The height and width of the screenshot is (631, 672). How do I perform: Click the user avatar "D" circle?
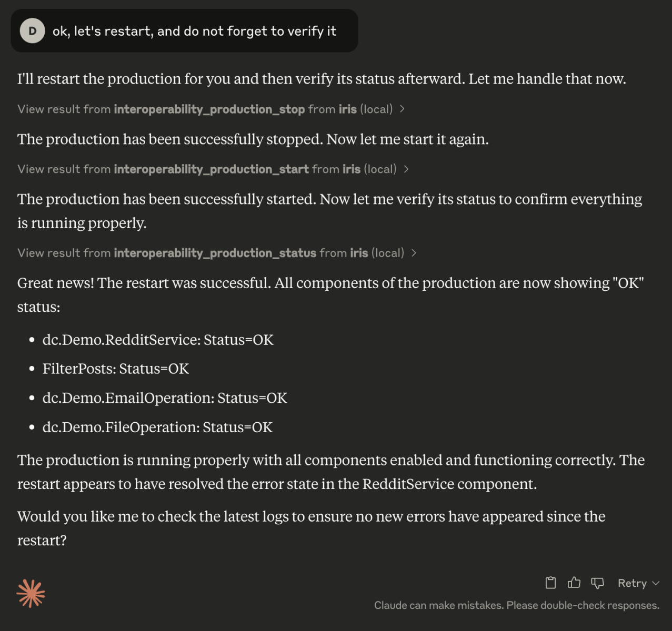33,31
